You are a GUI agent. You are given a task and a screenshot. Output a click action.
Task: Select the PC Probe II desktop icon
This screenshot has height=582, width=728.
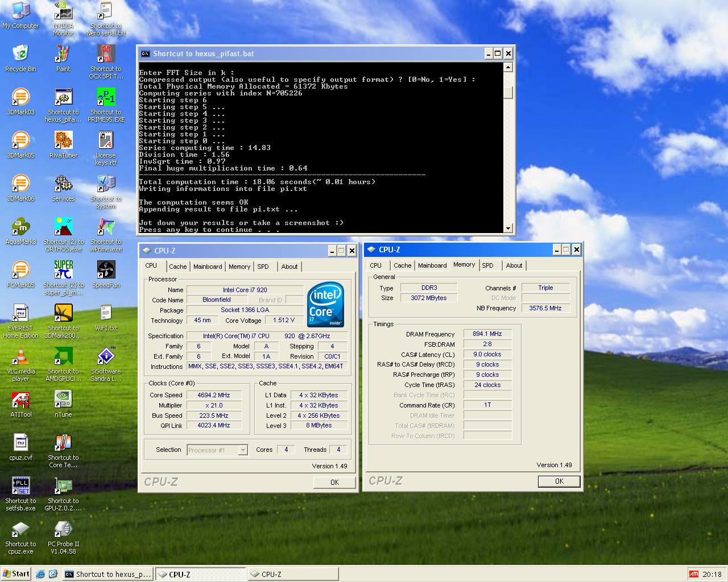[x=63, y=537]
